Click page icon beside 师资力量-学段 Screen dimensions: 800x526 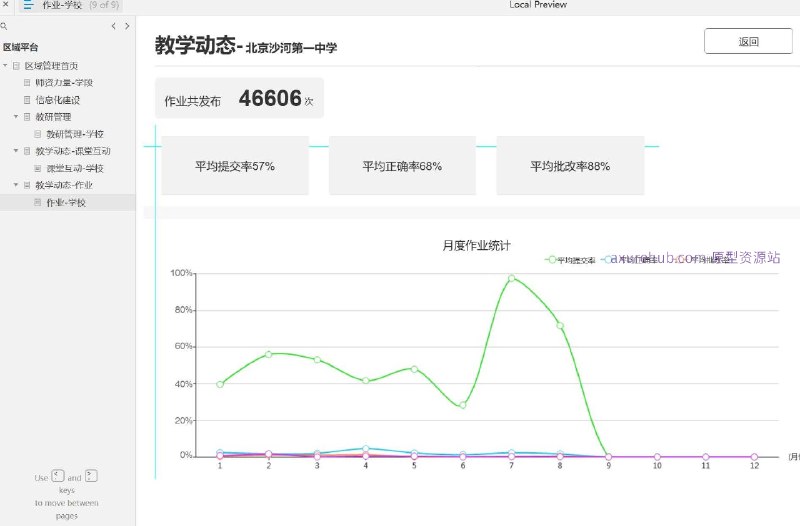coord(27,83)
